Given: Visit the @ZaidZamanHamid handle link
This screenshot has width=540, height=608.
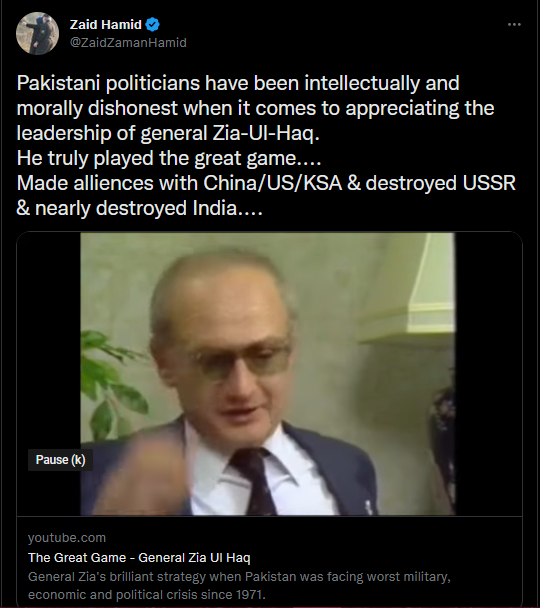Looking at the screenshot, I should coord(128,42).
